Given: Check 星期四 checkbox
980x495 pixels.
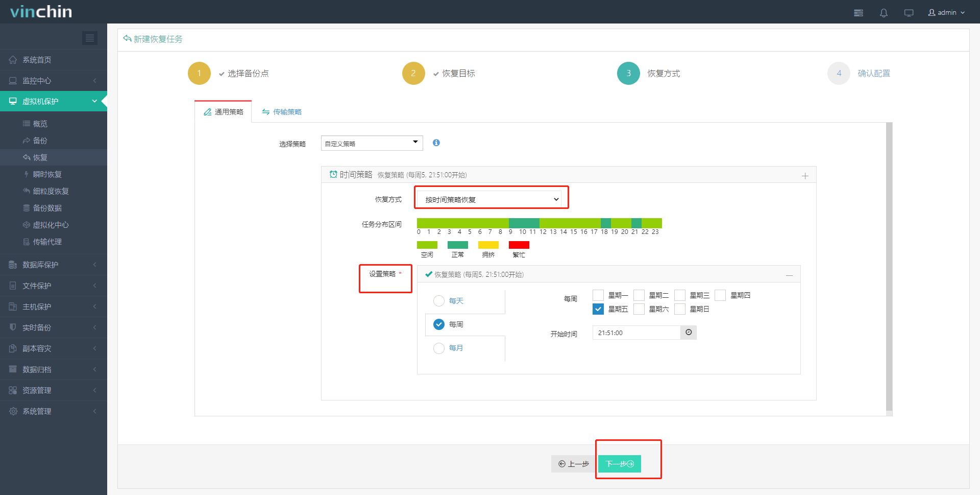Looking at the screenshot, I should point(720,295).
